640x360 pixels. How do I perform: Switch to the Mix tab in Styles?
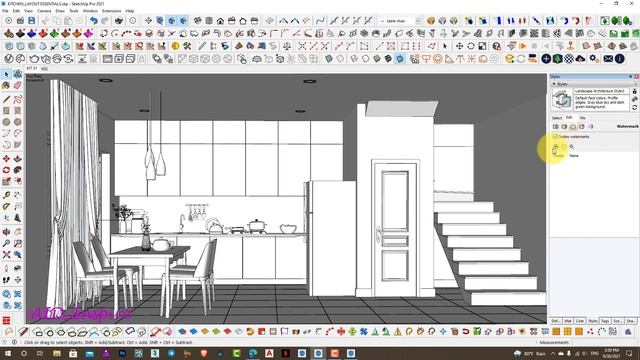582,118
